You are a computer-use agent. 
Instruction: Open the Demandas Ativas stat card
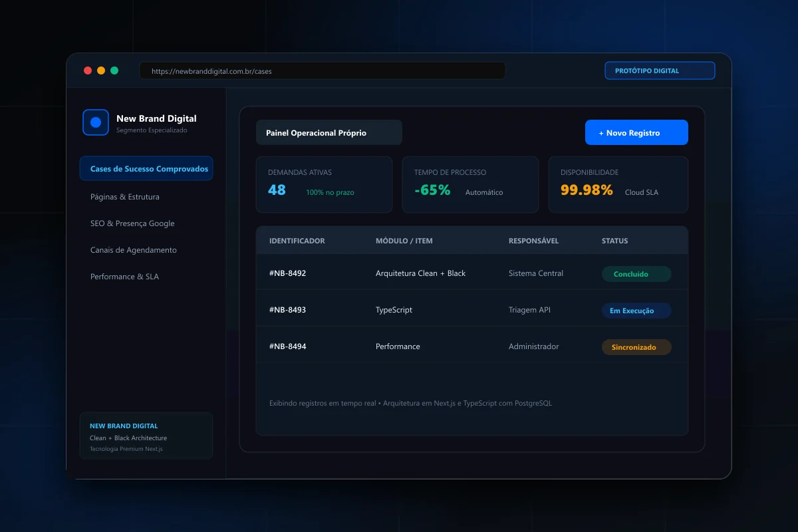(324, 184)
